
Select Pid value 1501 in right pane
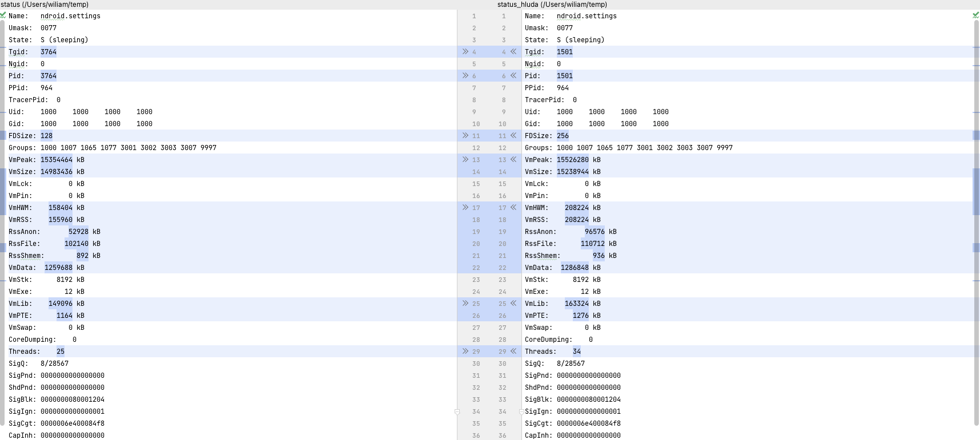pyautogui.click(x=565, y=76)
